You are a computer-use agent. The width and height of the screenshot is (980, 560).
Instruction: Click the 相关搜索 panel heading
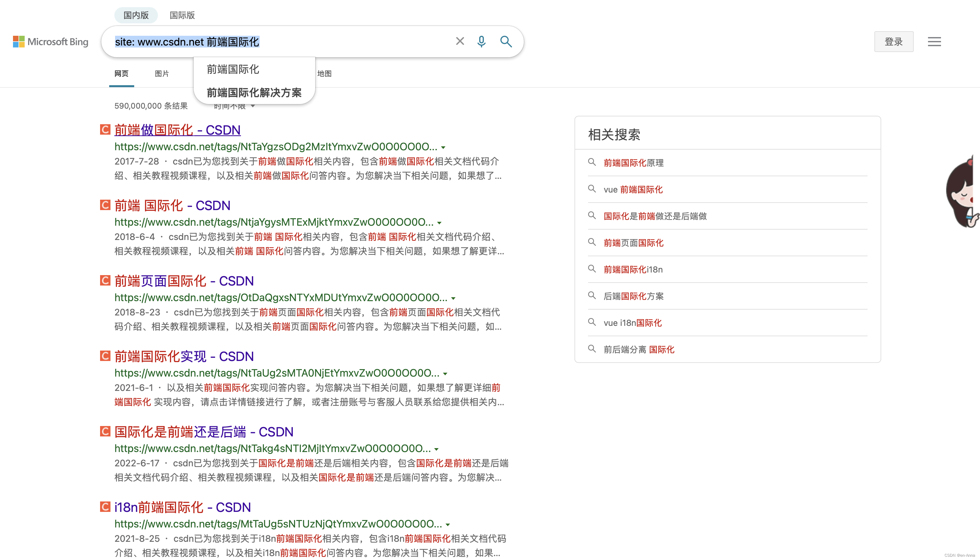(x=614, y=134)
